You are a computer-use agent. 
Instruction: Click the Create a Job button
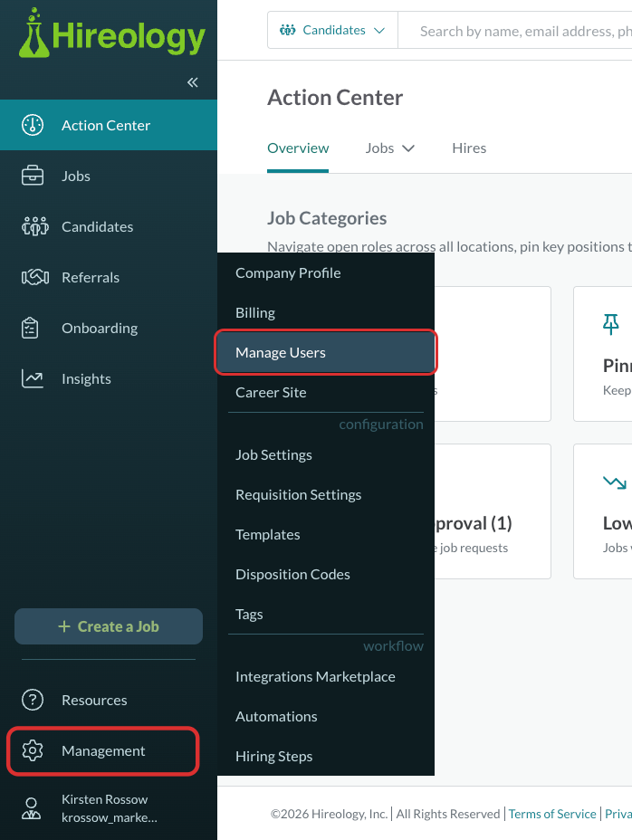click(109, 626)
